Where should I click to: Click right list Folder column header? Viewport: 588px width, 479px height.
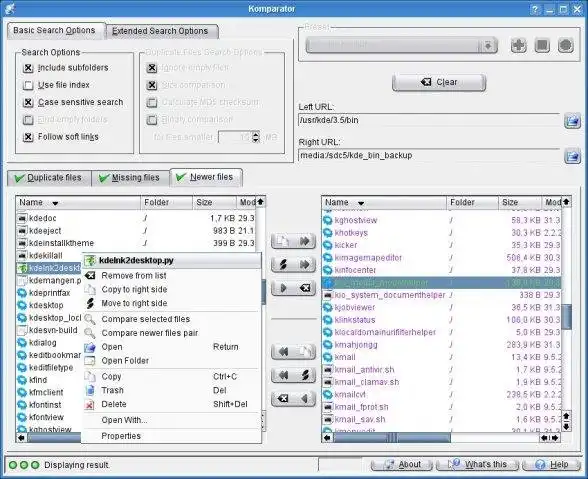point(472,203)
